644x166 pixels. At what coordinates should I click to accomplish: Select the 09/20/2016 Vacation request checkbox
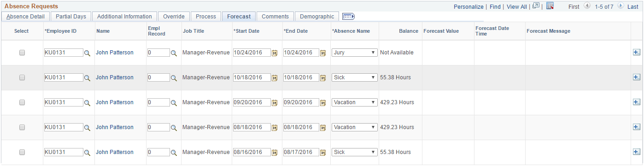tap(22, 103)
